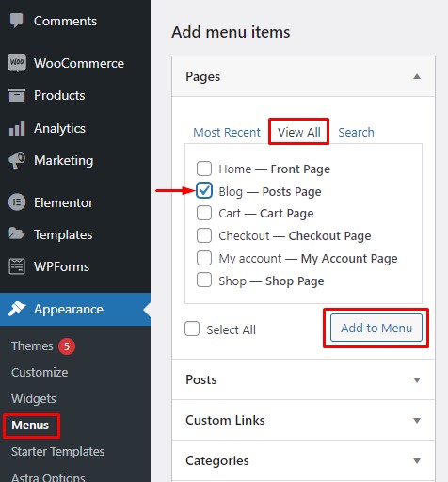Click the Templates folder icon
This screenshot has height=482, width=448.
click(x=17, y=233)
